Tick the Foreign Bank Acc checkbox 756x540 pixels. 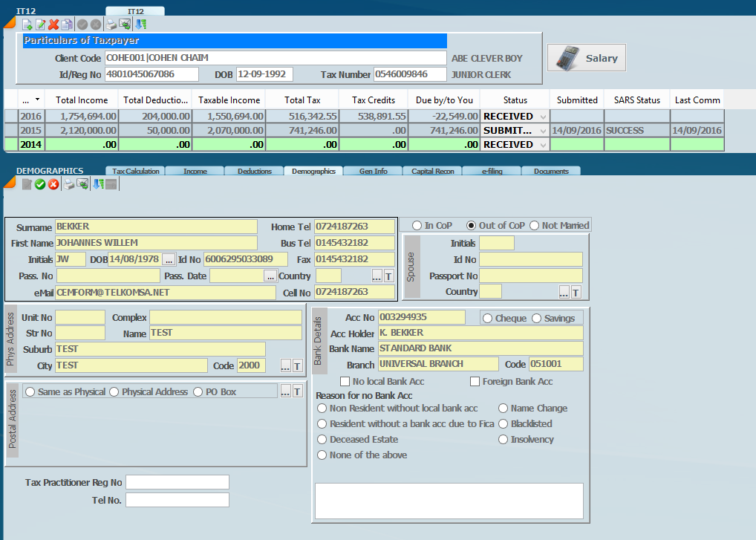tap(475, 382)
